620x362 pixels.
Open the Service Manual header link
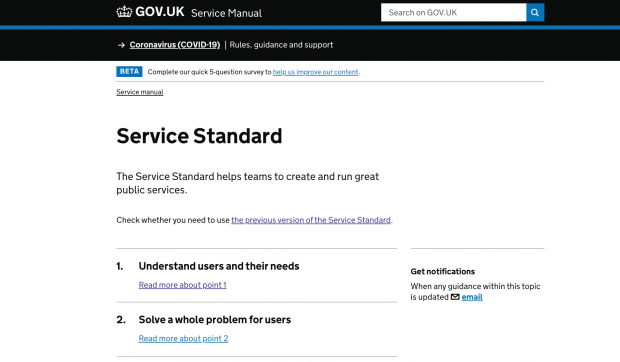pyautogui.click(x=226, y=13)
